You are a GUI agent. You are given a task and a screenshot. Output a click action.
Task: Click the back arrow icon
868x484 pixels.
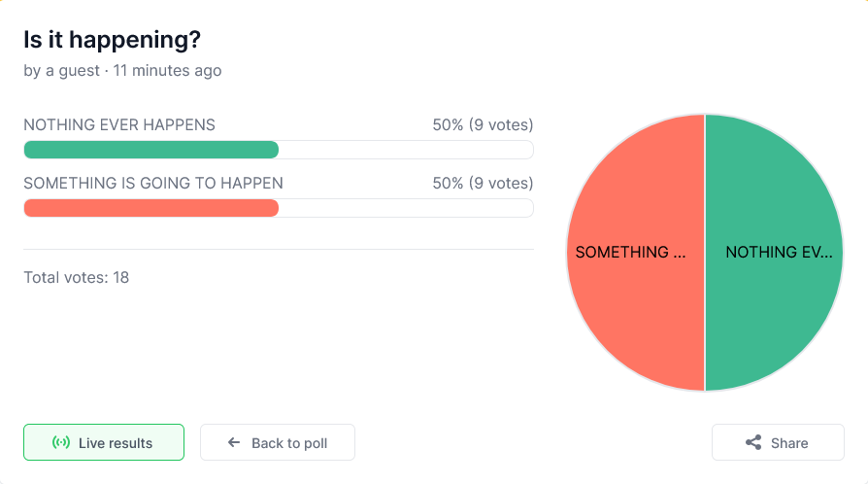pyautogui.click(x=234, y=442)
